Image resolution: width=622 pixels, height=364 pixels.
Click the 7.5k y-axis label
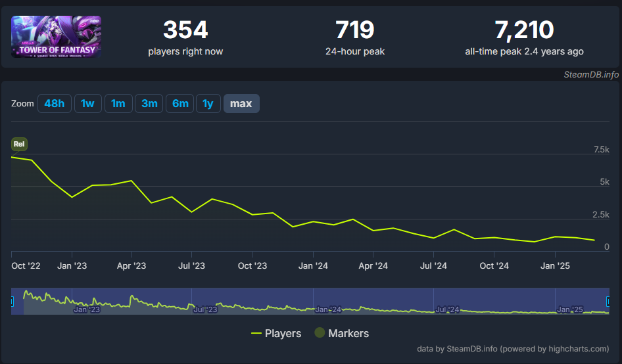[602, 150]
